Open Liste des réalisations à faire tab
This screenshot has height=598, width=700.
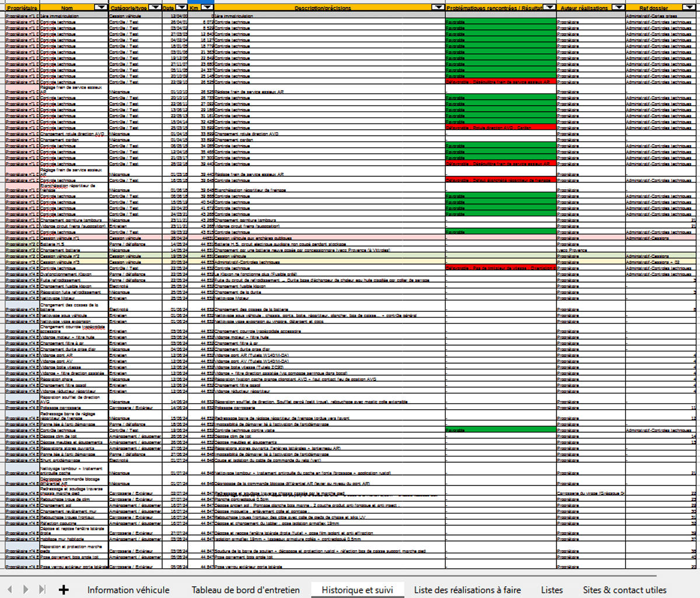(467, 590)
